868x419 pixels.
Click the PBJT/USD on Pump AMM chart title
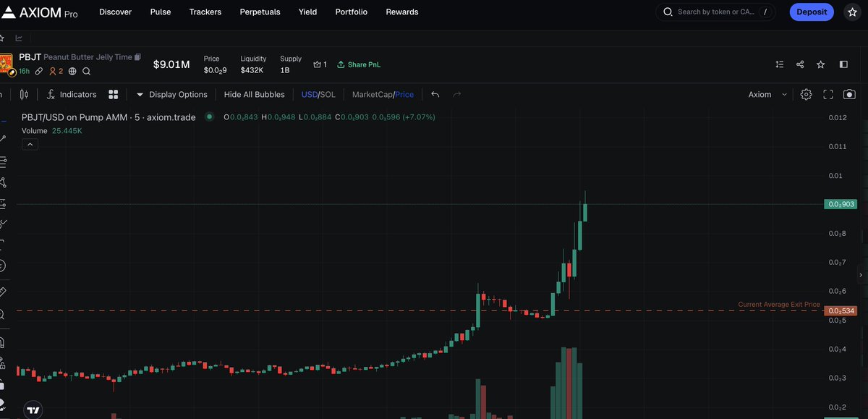click(x=109, y=117)
